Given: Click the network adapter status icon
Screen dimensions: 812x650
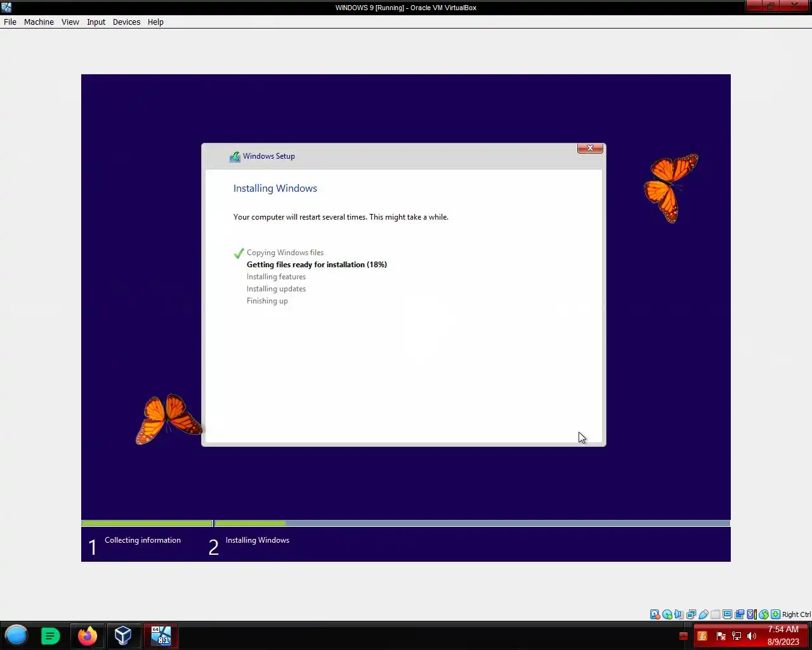Looking at the screenshot, I should [691, 614].
